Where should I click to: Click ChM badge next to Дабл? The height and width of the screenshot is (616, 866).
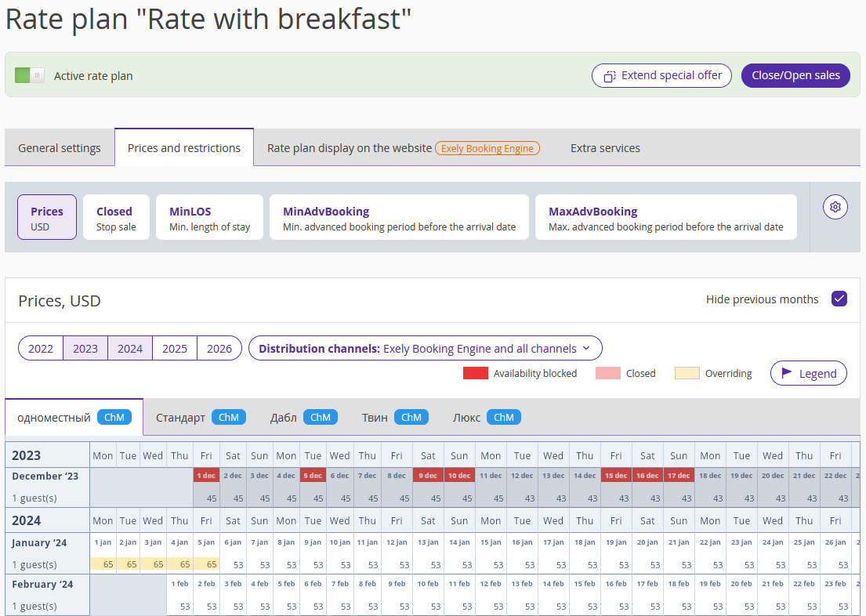pyautogui.click(x=321, y=417)
